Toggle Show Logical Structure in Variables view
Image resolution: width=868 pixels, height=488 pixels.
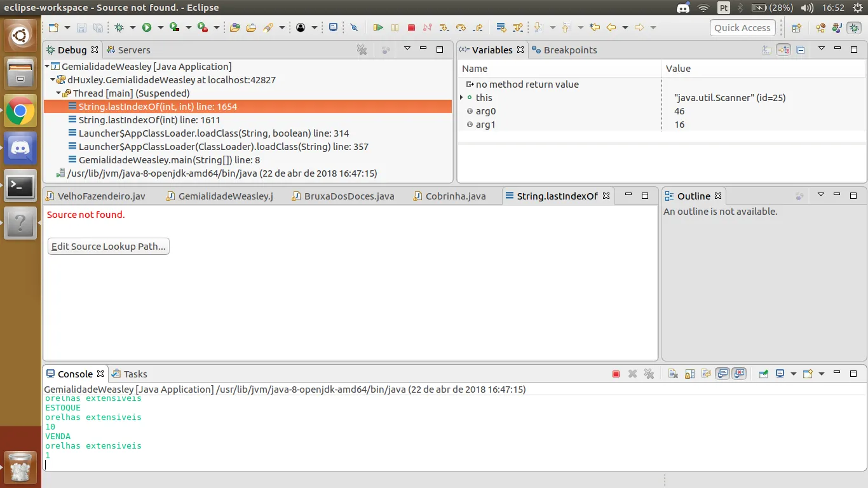[783, 50]
